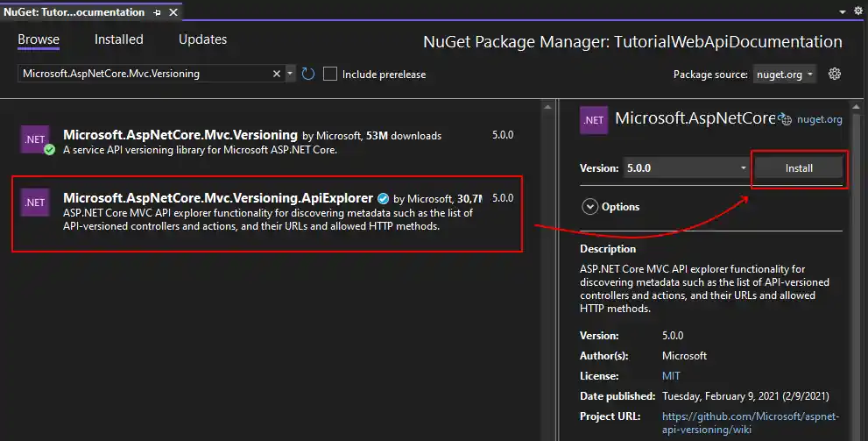Refresh the package search results
This screenshot has height=441, width=868.
[308, 74]
